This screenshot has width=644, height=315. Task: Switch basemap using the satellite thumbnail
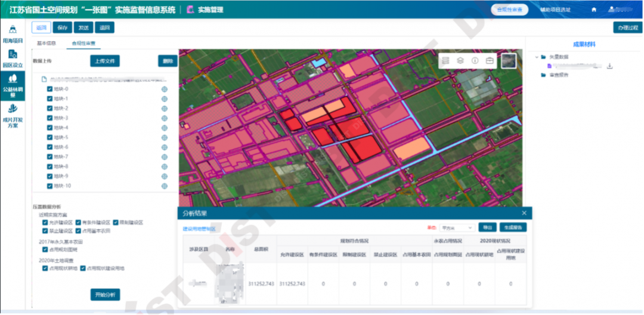508,61
